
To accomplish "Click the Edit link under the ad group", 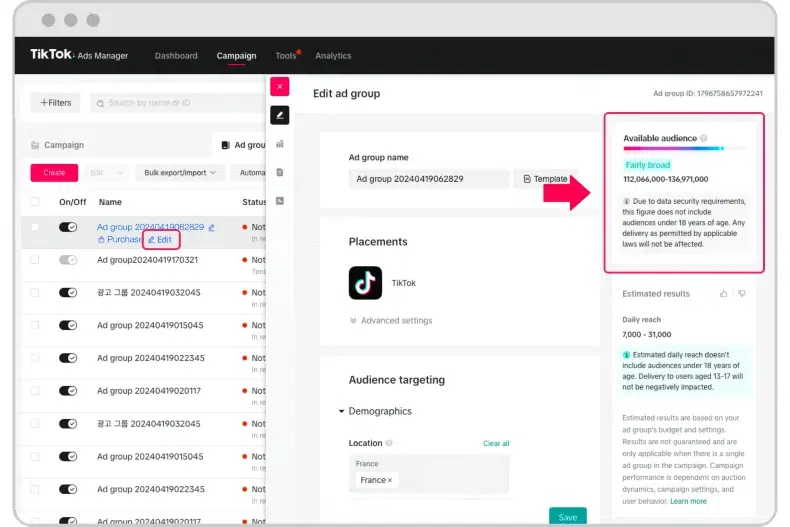I will (160, 239).
